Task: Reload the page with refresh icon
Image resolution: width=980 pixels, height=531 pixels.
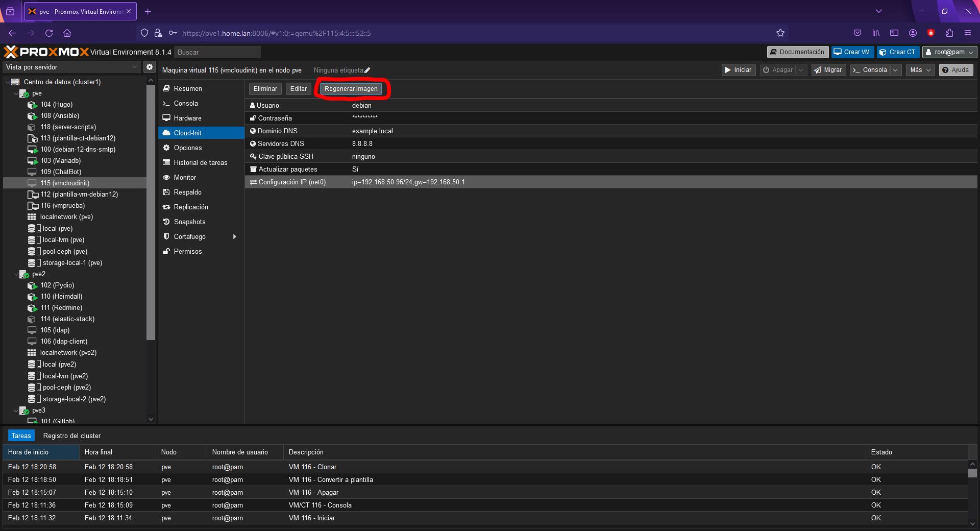Action: click(x=49, y=33)
